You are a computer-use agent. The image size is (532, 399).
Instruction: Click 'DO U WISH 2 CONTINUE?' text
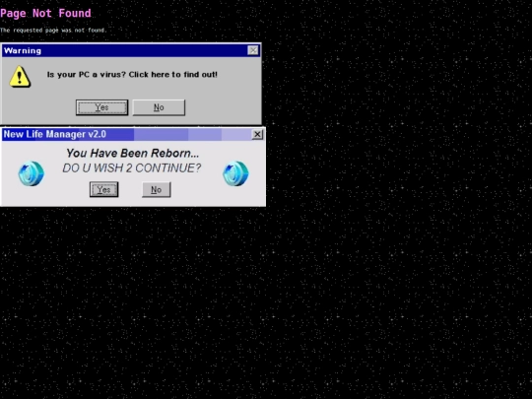coord(132,167)
